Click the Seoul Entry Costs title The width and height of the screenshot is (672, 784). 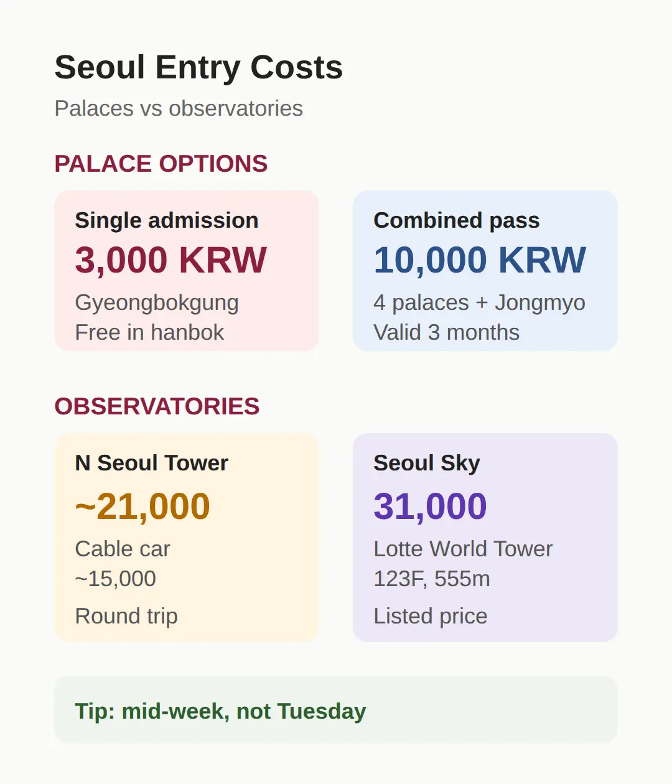(x=198, y=67)
